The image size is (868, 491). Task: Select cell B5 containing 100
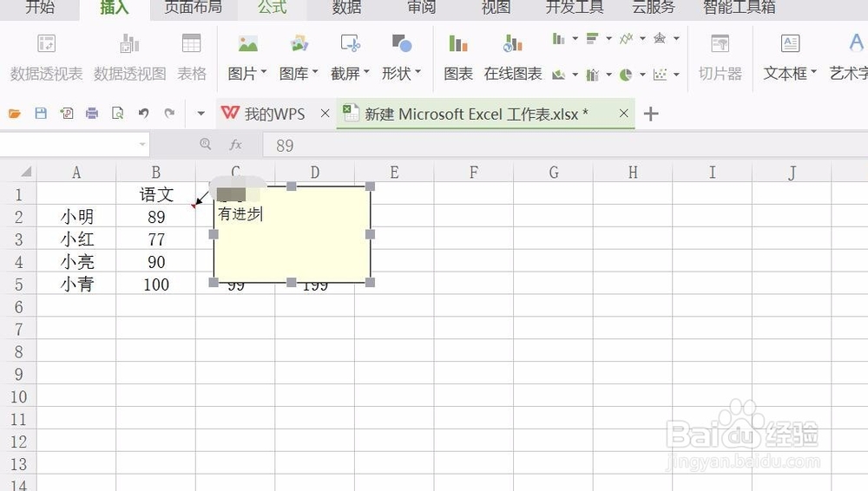click(x=156, y=284)
